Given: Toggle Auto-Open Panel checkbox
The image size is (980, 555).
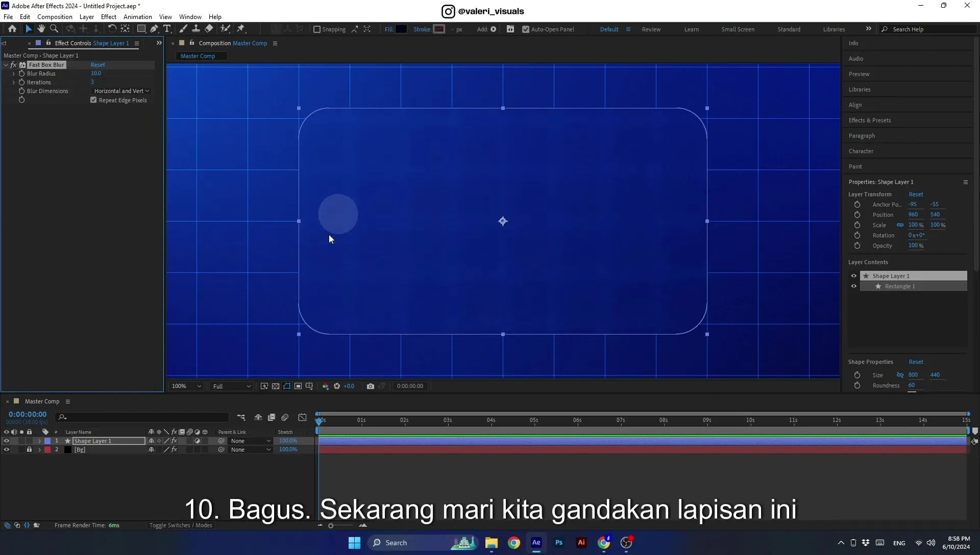Looking at the screenshot, I should [x=526, y=30].
